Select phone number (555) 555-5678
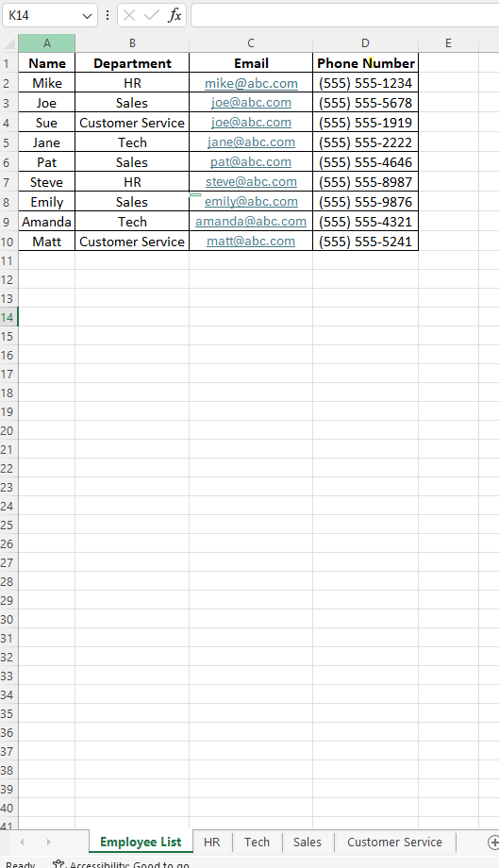 click(365, 103)
